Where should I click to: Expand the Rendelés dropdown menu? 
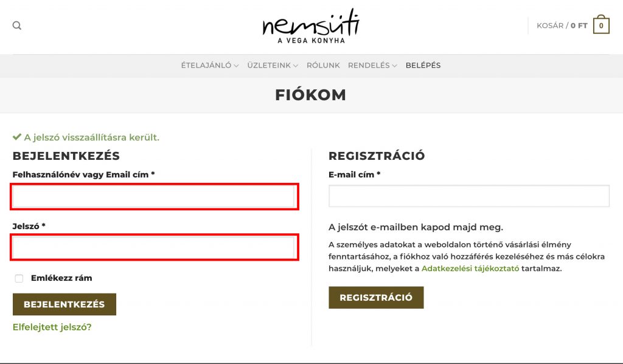coord(372,66)
